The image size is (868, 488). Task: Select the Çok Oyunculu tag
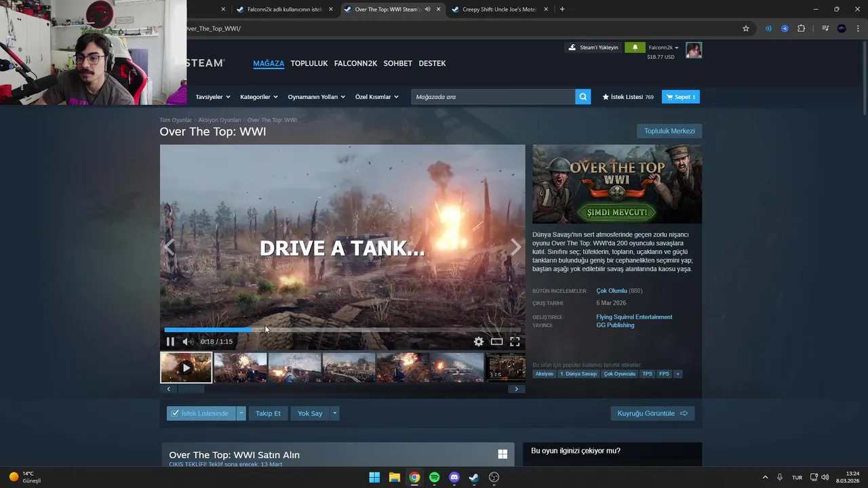[620, 373]
